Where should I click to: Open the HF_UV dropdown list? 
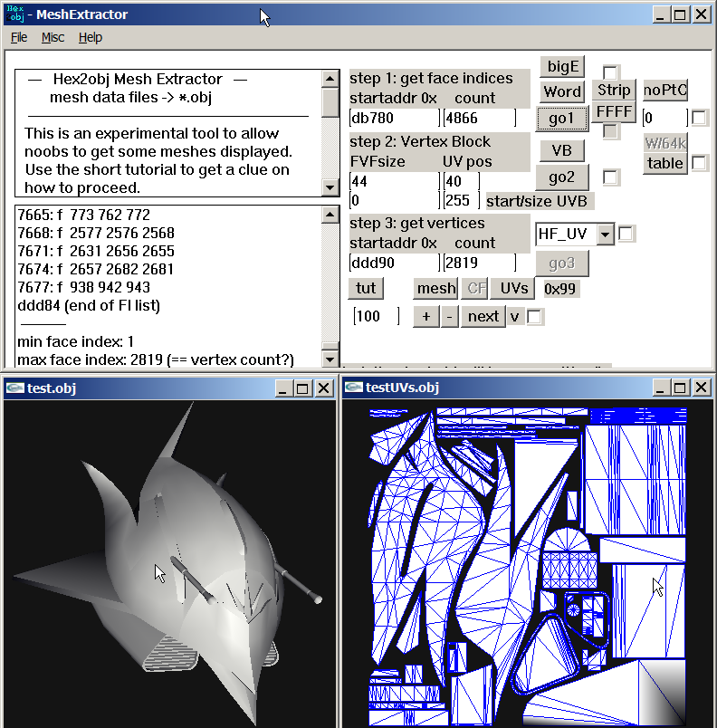point(605,234)
